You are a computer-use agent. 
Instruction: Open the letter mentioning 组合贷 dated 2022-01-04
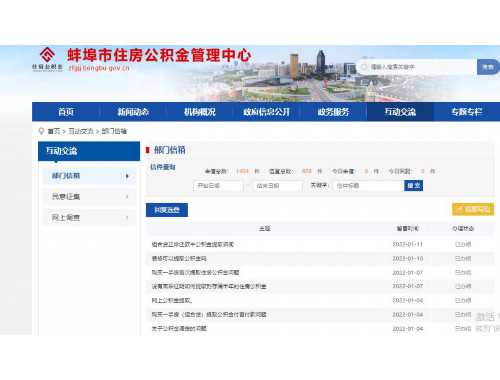coord(209,314)
